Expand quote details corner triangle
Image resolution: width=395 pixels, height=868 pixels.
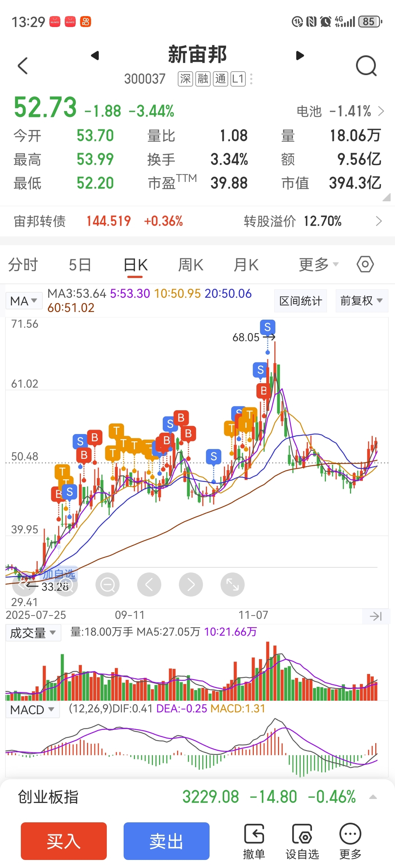point(386,198)
